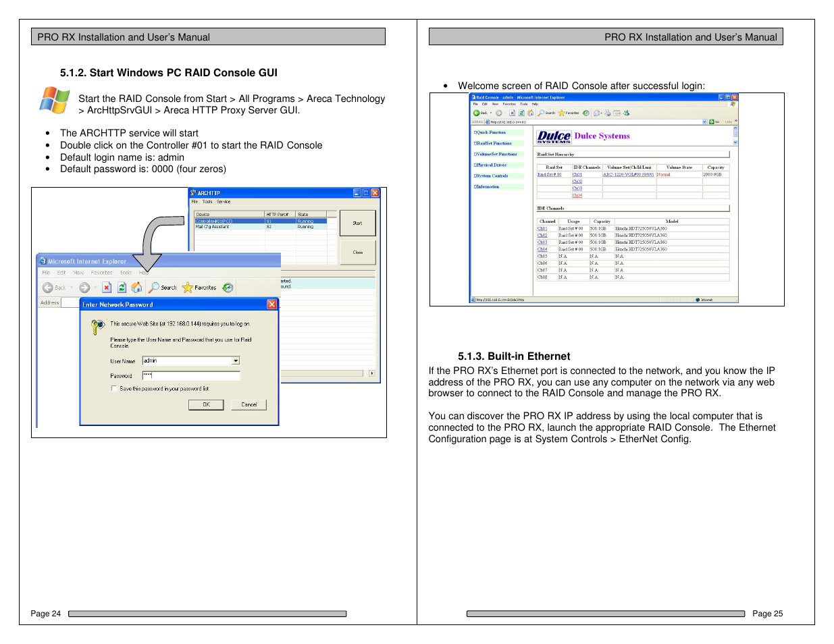The width and height of the screenshot is (834, 644).
Task: Click the Forward arrow in the login browser toolbar
Action: (84, 288)
